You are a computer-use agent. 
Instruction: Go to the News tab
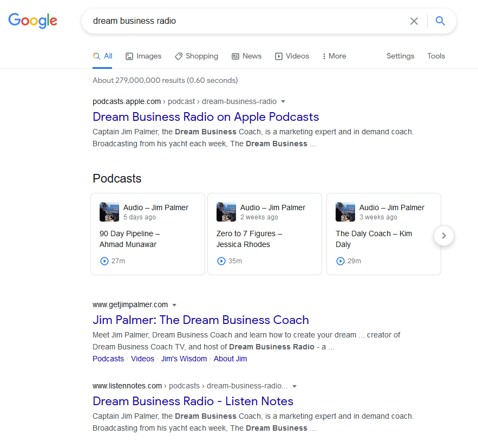(x=246, y=56)
